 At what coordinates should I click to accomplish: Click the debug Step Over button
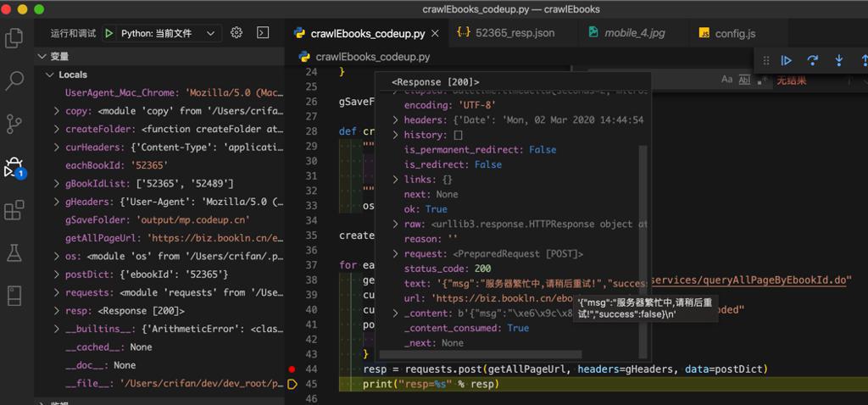[812, 60]
